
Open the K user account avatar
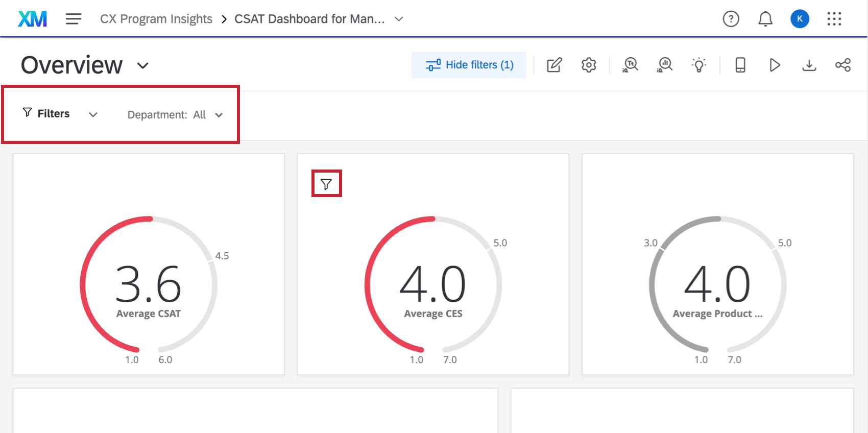click(x=800, y=19)
